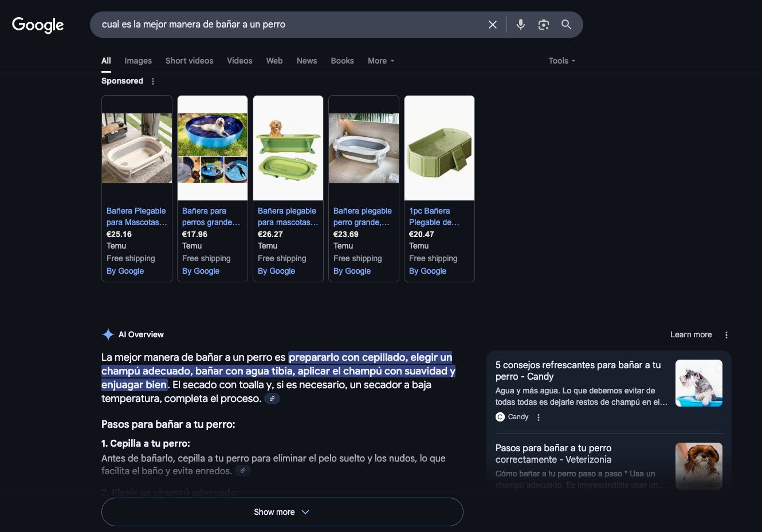762x532 pixels.
Task: Click 'Pasos para bañar a tu perro:' heading
Action: click(168, 424)
